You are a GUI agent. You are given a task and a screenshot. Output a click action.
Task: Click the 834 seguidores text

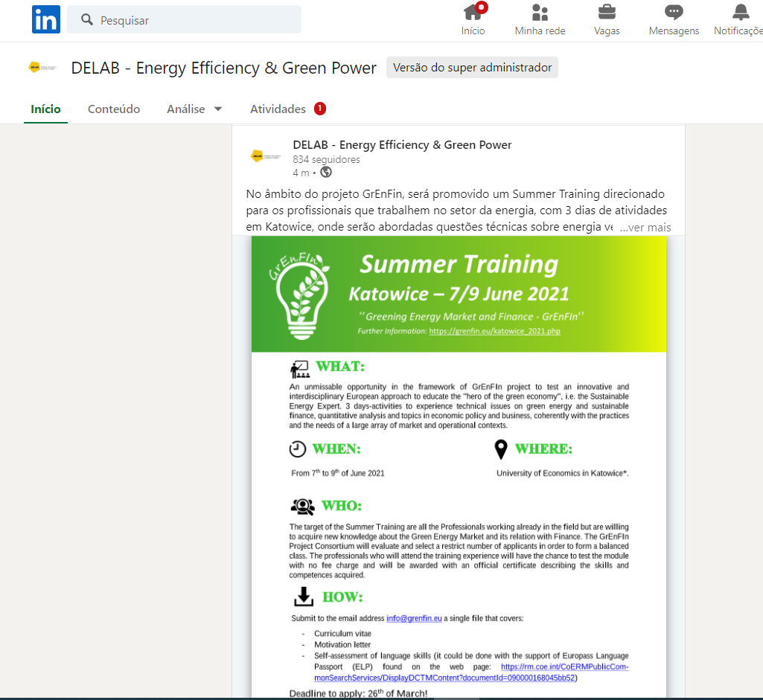326,159
